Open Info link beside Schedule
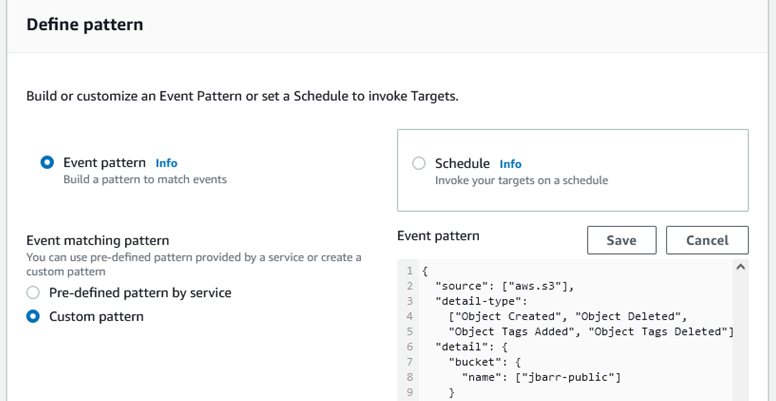Viewport: 776px width, 401px height. click(x=510, y=164)
